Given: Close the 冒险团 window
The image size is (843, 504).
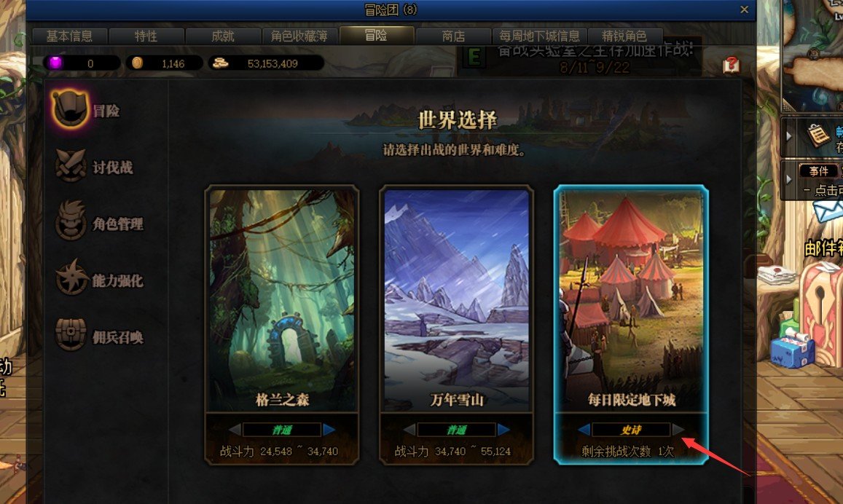Looking at the screenshot, I should (x=744, y=9).
